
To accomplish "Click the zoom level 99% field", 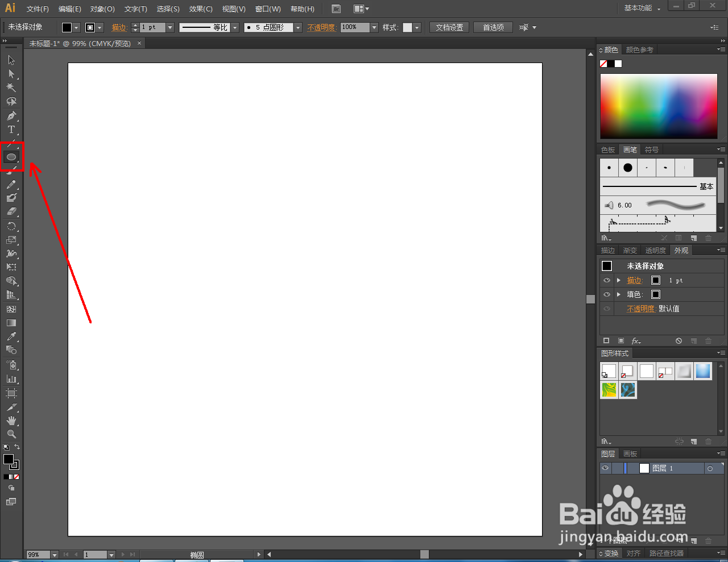I will click(38, 555).
